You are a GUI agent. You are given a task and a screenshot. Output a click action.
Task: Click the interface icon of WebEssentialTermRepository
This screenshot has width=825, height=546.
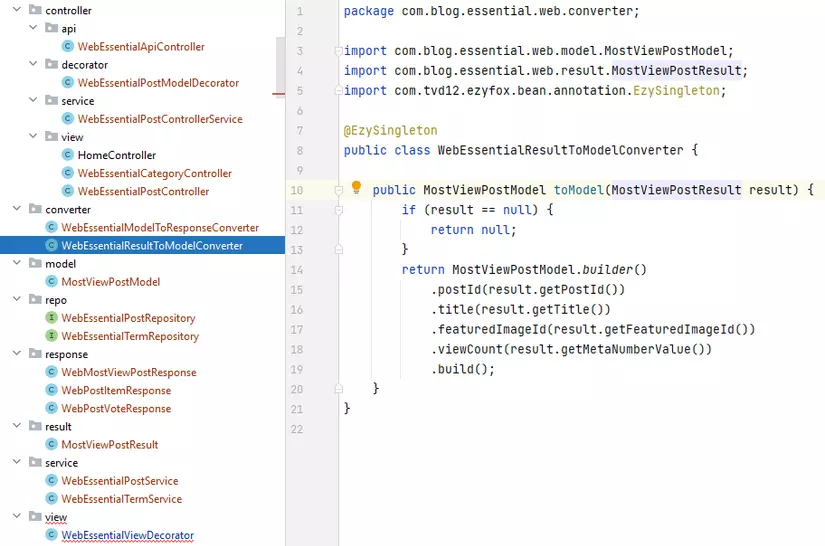pyautogui.click(x=51, y=336)
